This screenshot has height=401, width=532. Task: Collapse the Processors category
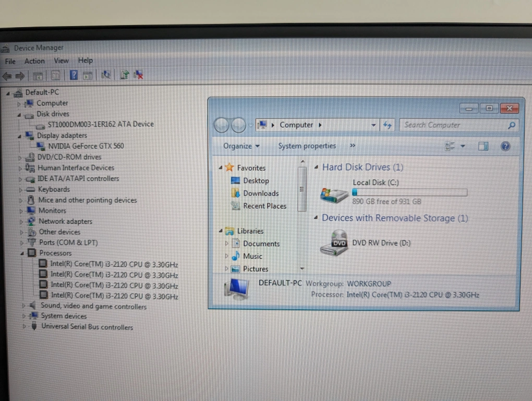pyautogui.click(x=22, y=253)
